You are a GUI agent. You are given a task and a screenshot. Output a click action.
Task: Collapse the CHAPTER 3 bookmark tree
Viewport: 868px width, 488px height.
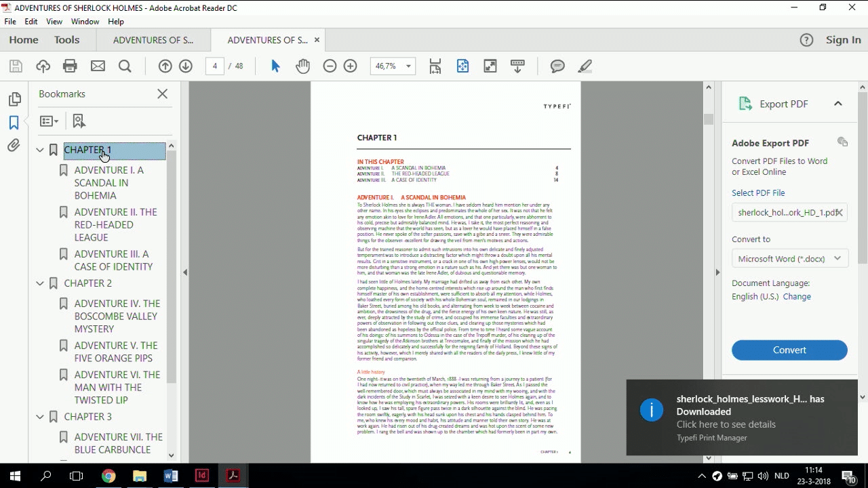tap(39, 417)
